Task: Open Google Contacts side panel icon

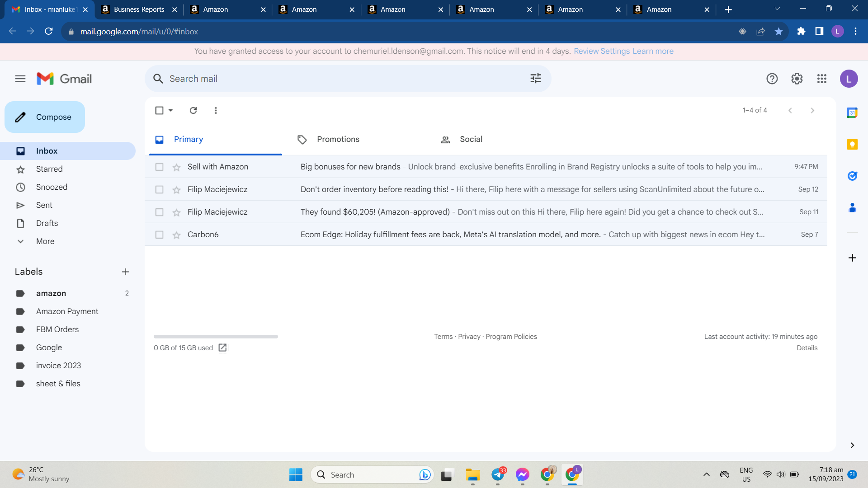Action: pyautogui.click(x=852, y=208)
